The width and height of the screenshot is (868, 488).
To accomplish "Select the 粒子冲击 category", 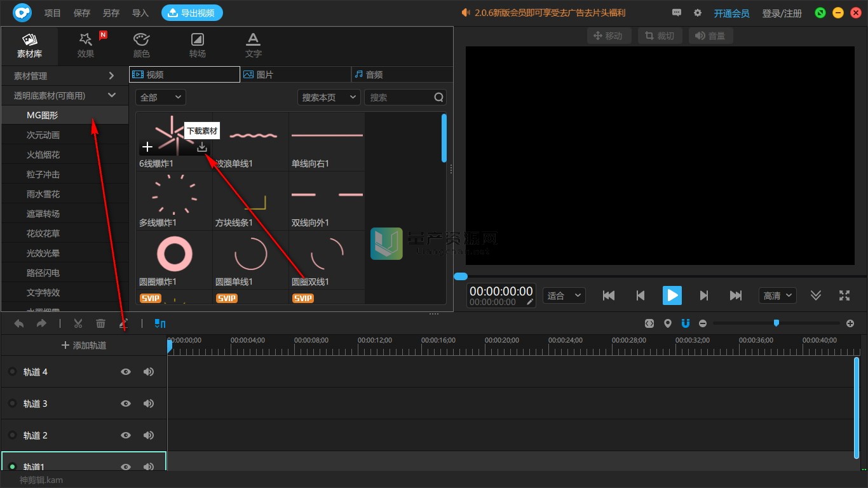I will (65, 174).
